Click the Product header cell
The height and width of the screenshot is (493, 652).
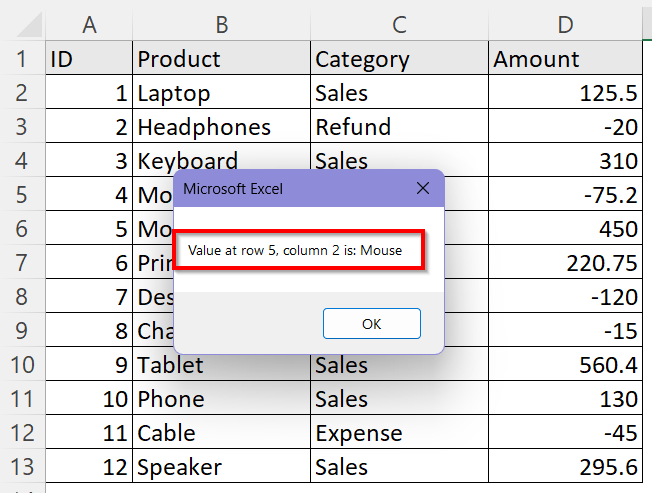pyautogui.click(x=221, y=59)
